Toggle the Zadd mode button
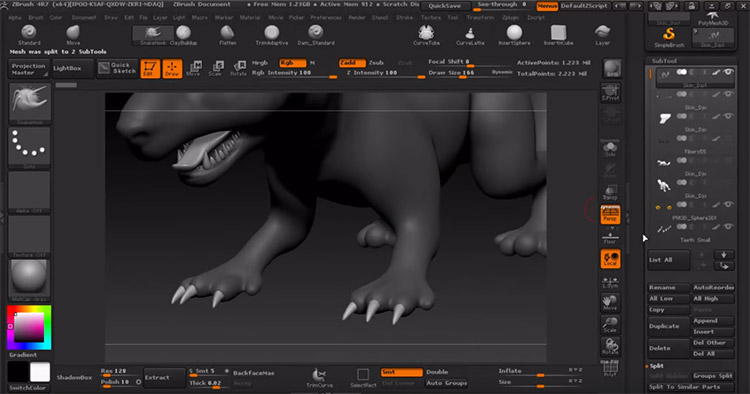The width and height of the screenshot is (750, 394). point(352,63)
